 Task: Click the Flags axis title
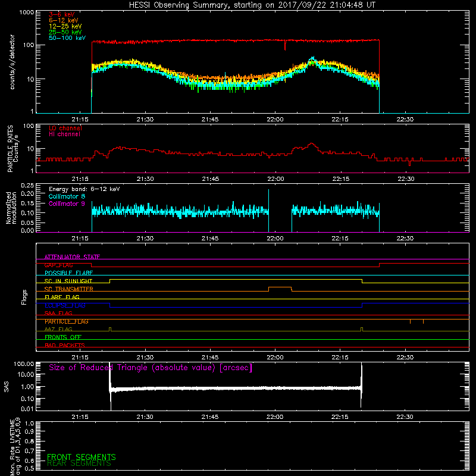(x=24, y=297)
